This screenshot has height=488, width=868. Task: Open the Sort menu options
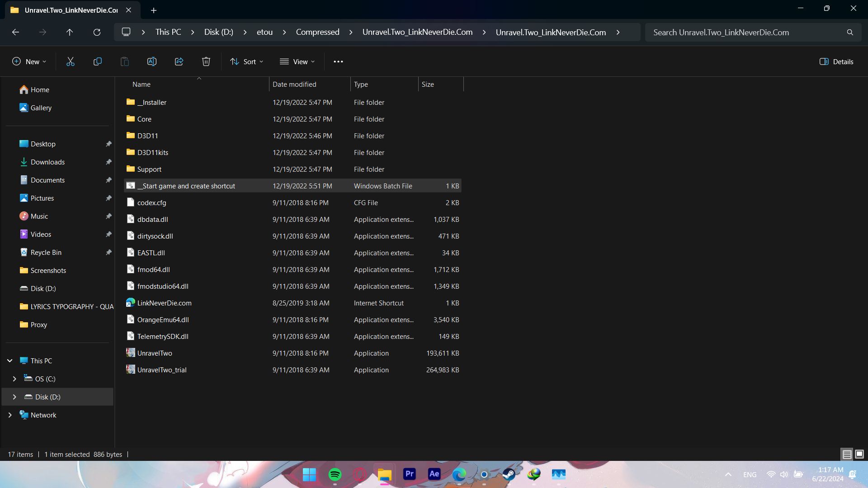pyautogui.click(x=246, y=61)
